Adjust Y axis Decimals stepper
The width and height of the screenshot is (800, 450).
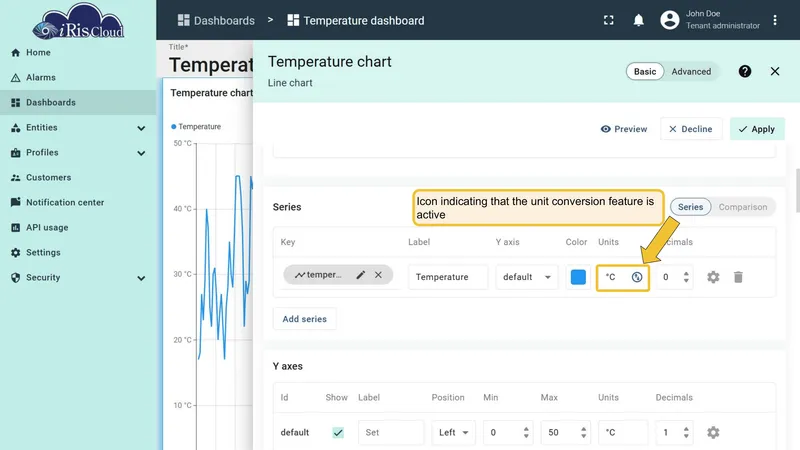686,433
